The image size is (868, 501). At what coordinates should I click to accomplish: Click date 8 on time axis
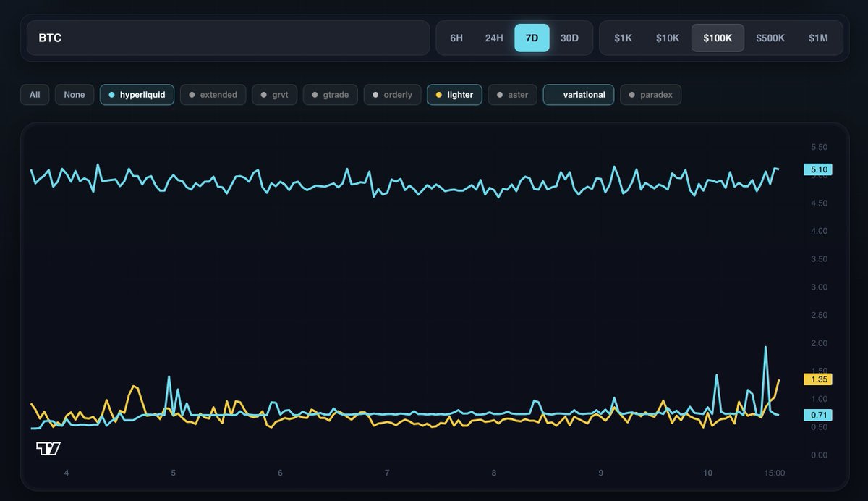coord(494,473)
